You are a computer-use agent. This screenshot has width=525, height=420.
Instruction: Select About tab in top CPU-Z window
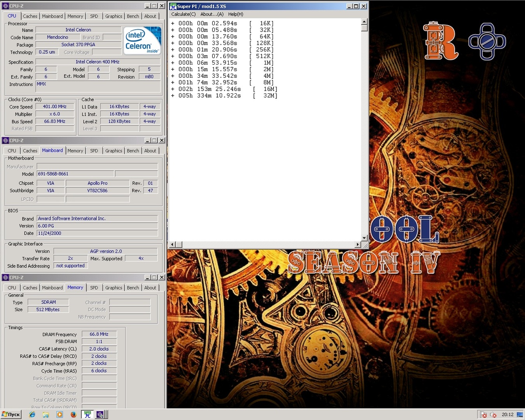(x=150, y=16)
